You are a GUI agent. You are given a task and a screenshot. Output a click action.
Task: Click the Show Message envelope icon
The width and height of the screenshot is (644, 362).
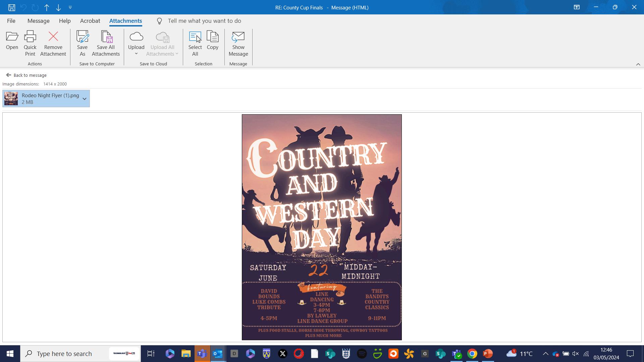238,37
